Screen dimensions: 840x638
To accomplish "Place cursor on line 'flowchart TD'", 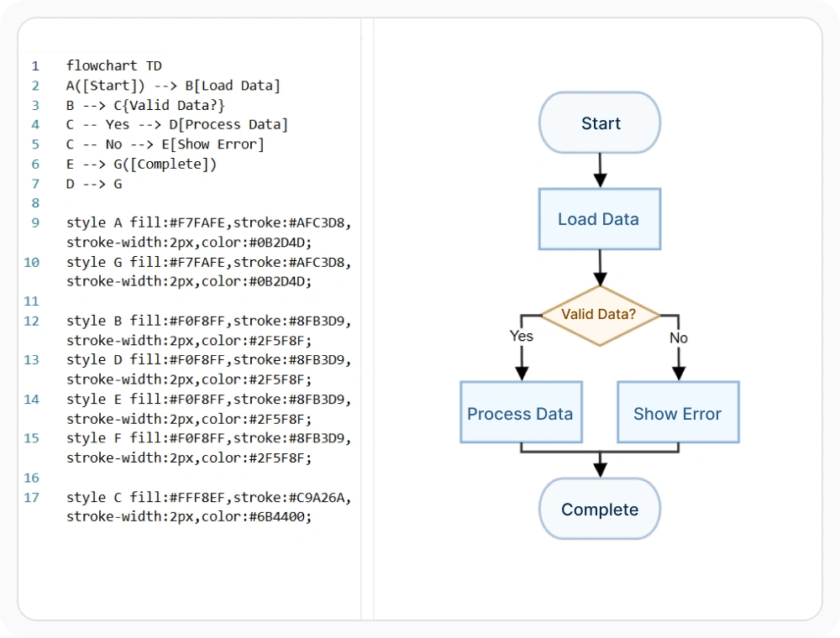I will click(114, 65).
